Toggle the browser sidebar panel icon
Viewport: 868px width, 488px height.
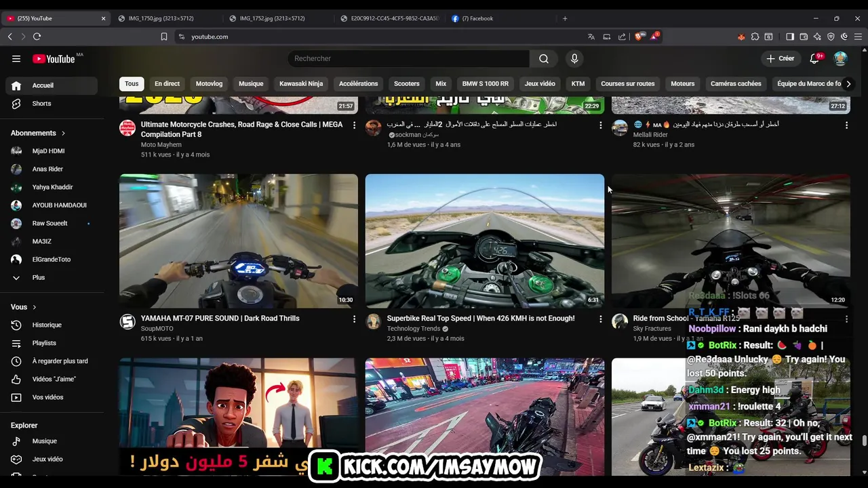pyautogui.click(x=790, y=37)
